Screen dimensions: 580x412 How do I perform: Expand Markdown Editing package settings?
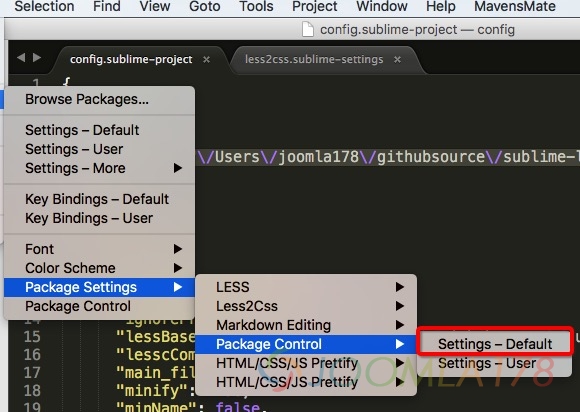pyautogui.click(x=306, y=325)
